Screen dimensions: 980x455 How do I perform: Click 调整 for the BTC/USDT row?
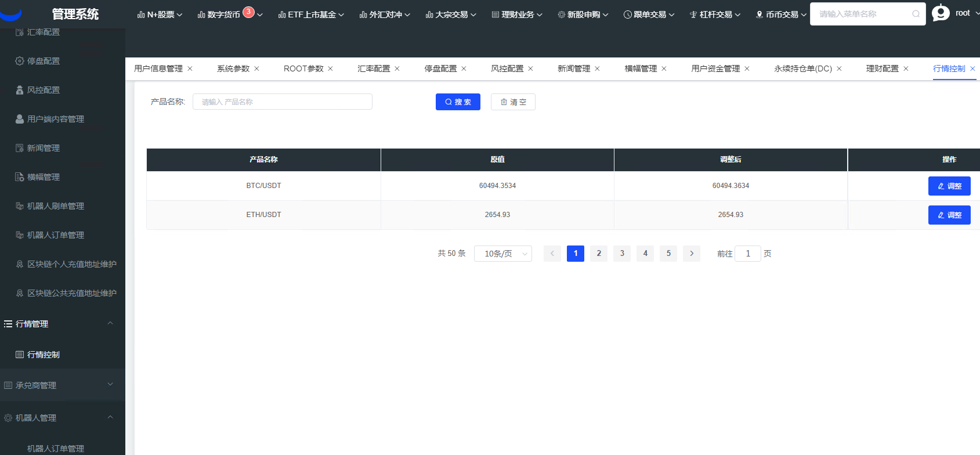pos(949,186)
